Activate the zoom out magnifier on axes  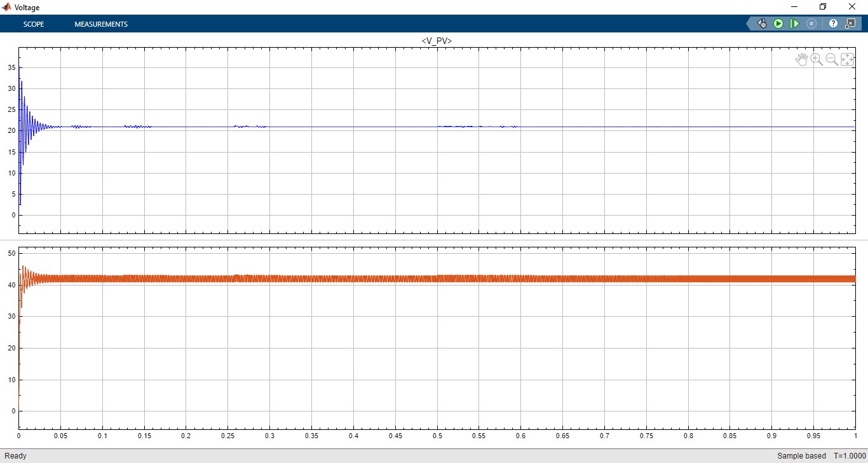coord(832,59)
